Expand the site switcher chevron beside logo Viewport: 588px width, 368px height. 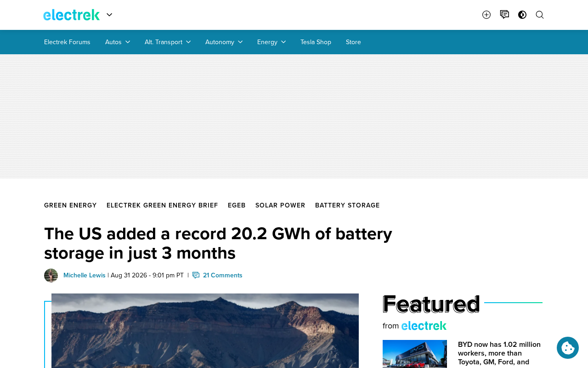pyautogui.click(x=109, y=15)
